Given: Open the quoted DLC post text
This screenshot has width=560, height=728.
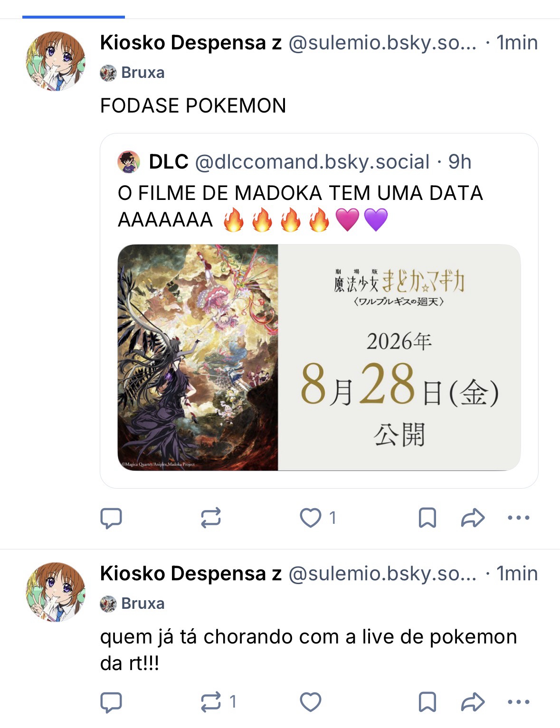Looking at the screenshot, I should coord(301,207).
